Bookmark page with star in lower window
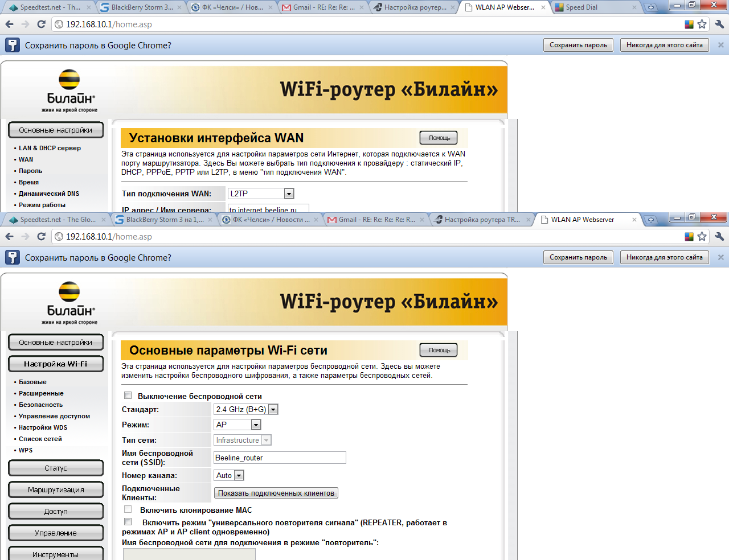The image size is (729, 560). 702,236
